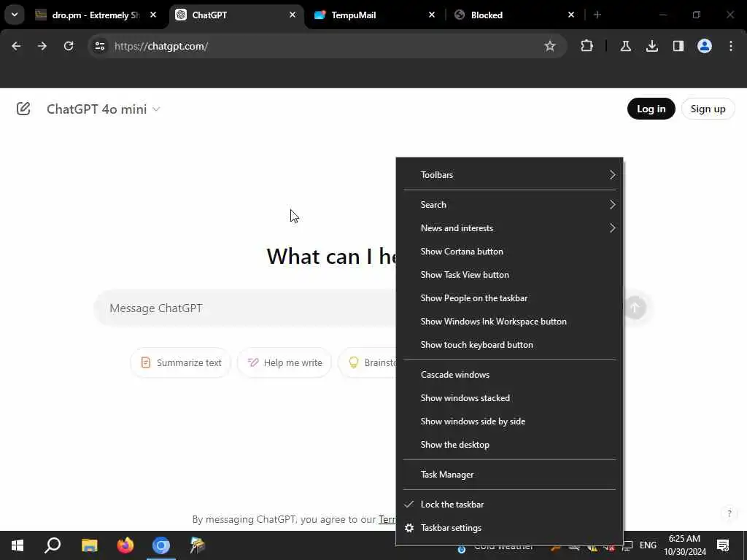Open the browser profile avatar
The image size is (747, 560).
tap(704, 46)
